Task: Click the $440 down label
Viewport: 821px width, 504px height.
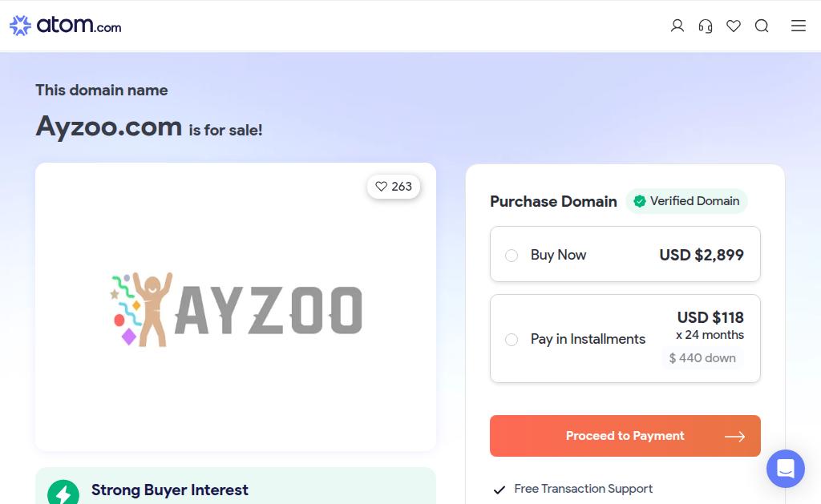Action: 702,358
